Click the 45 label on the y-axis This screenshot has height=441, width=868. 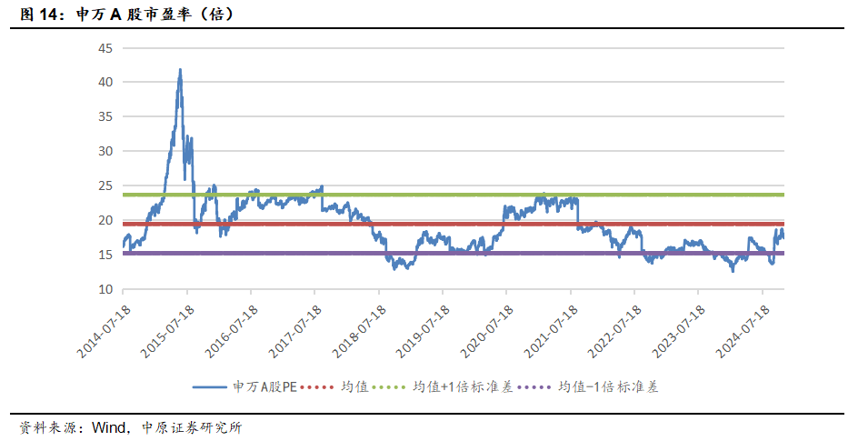[x=105, y=47]
